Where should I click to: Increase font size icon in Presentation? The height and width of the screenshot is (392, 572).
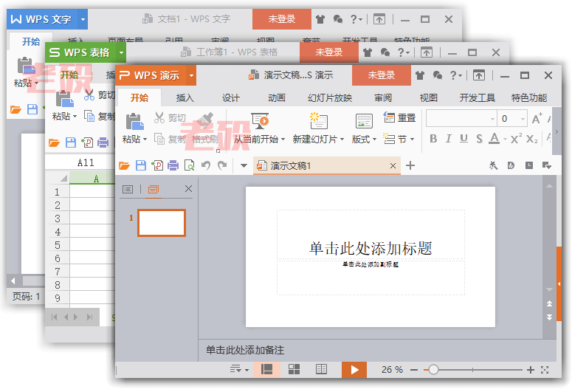pos(537,118)
